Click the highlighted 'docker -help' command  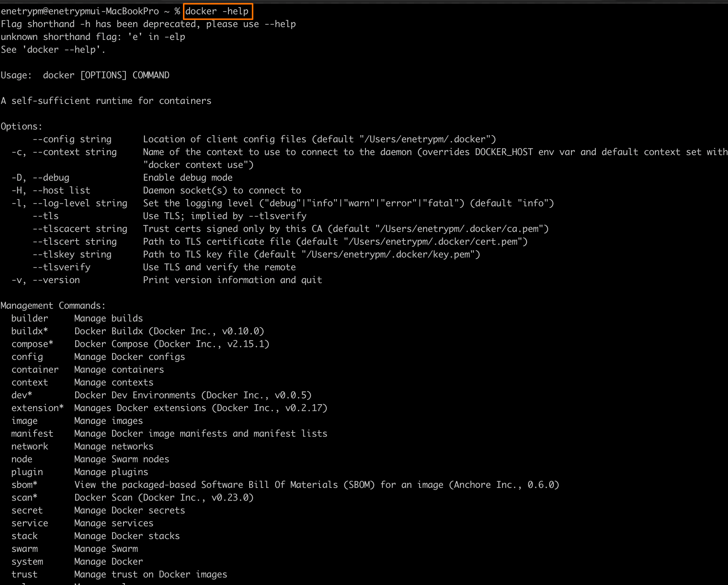click(217, 11)
